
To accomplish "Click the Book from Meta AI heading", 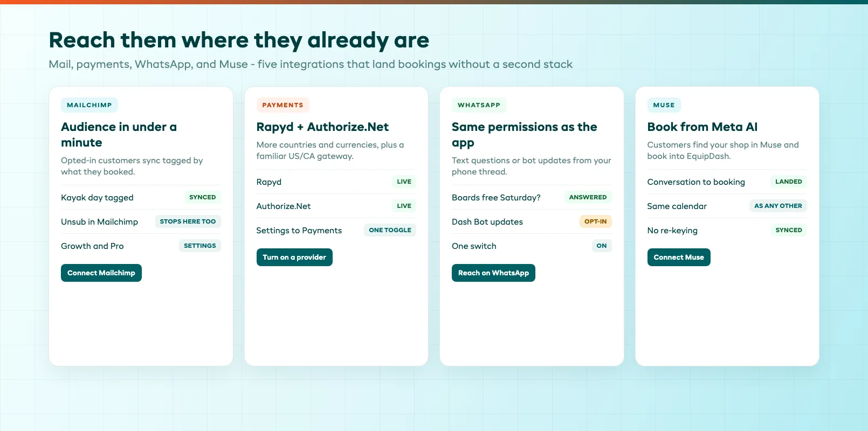I will click(x=702, y=127).
